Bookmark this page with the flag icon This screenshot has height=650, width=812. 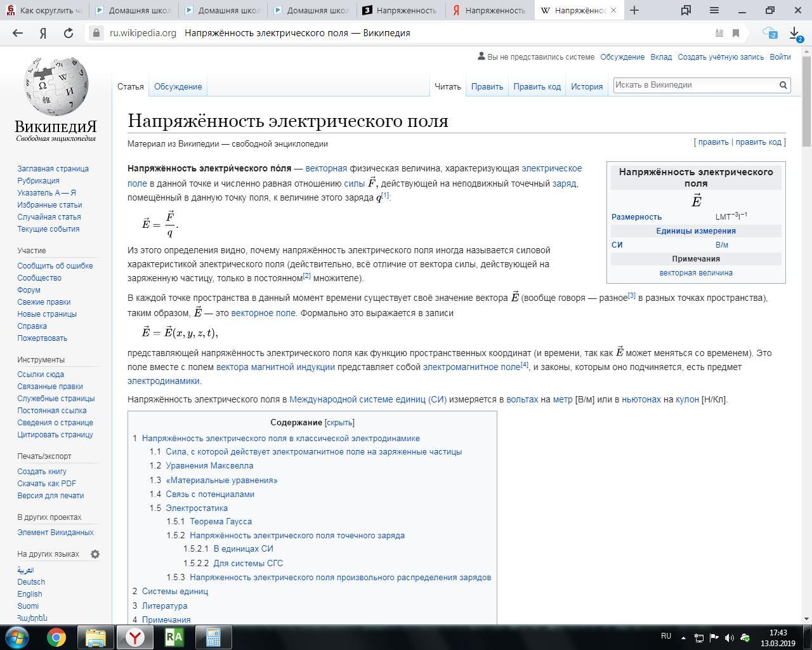pos(736,33)
